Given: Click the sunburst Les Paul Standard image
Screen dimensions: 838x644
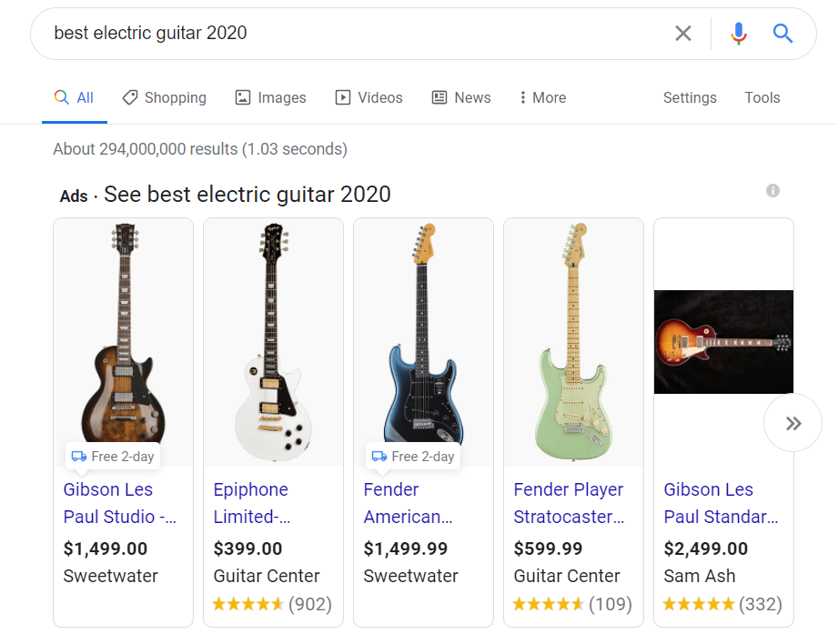Looking at the screenshot, I should (723, 342).
